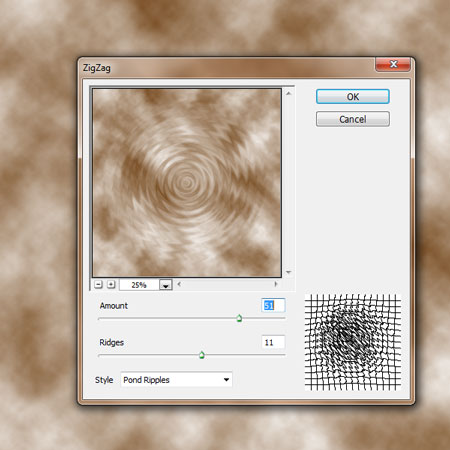Zoom out preview with minus icon

pos(98,284)
